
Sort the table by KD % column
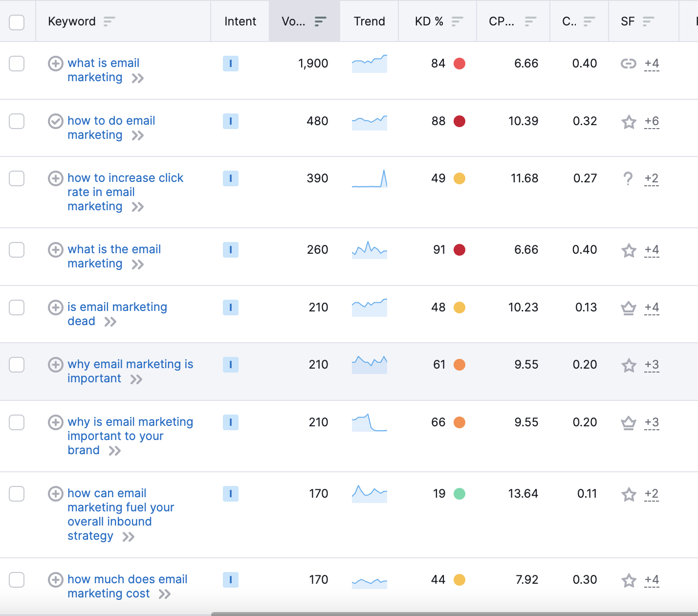(457, 22)
